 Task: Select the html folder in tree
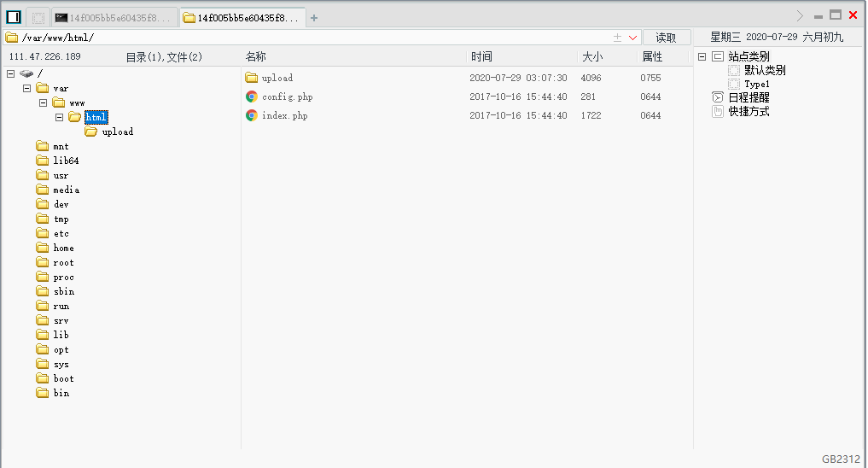(x=96, y=117)
